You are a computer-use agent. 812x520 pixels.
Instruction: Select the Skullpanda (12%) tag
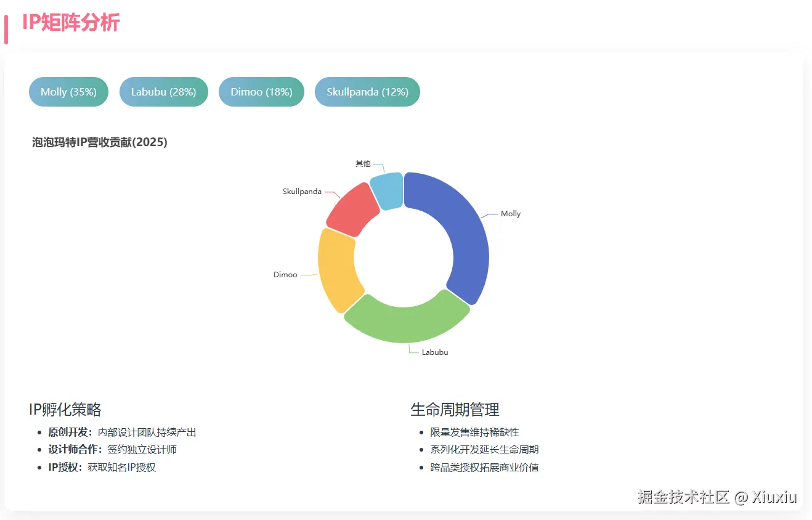coord(367,92)
